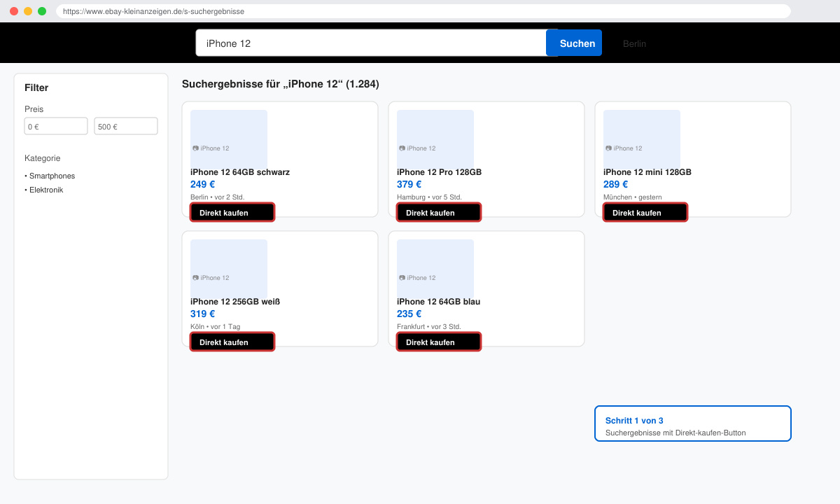840x504 pixels.
Task: Click the 249 € price
Action: (x=202, y=185)
